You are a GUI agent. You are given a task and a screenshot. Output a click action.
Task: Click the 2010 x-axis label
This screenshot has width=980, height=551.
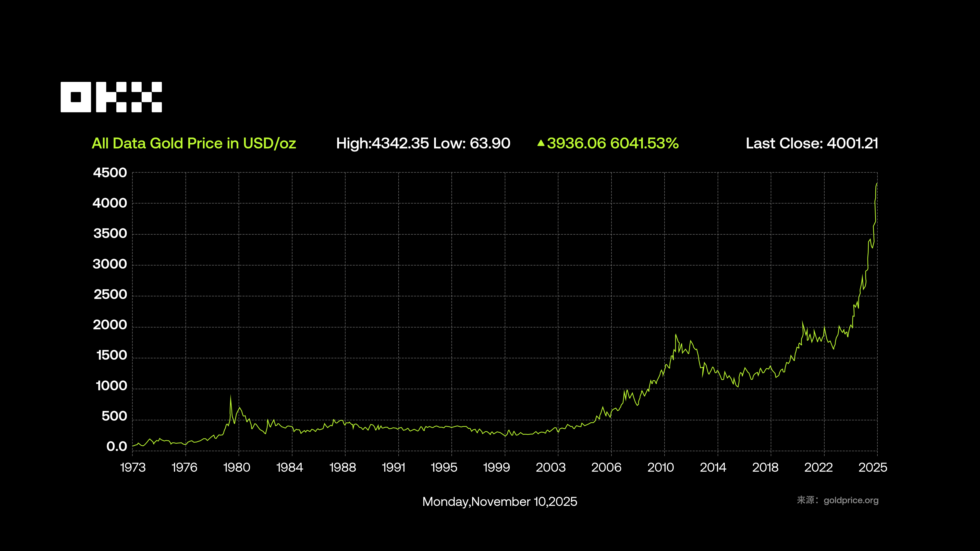660,467
